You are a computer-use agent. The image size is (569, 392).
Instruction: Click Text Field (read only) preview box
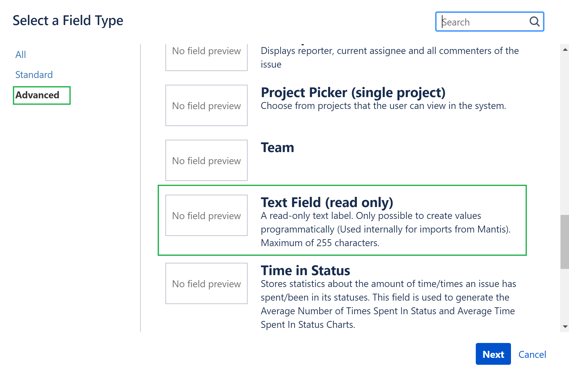coord(206,215)
